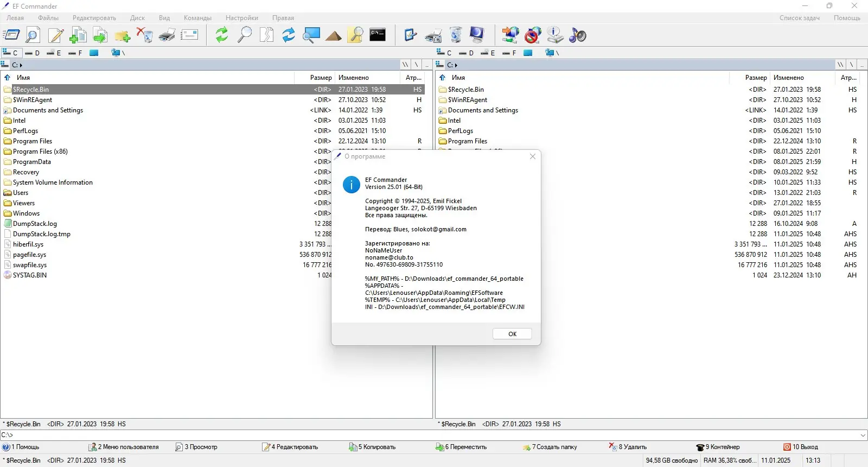Click the F9 Контейнер button
The width and height of the screenshot is (868, 467).
click(718, 447)
